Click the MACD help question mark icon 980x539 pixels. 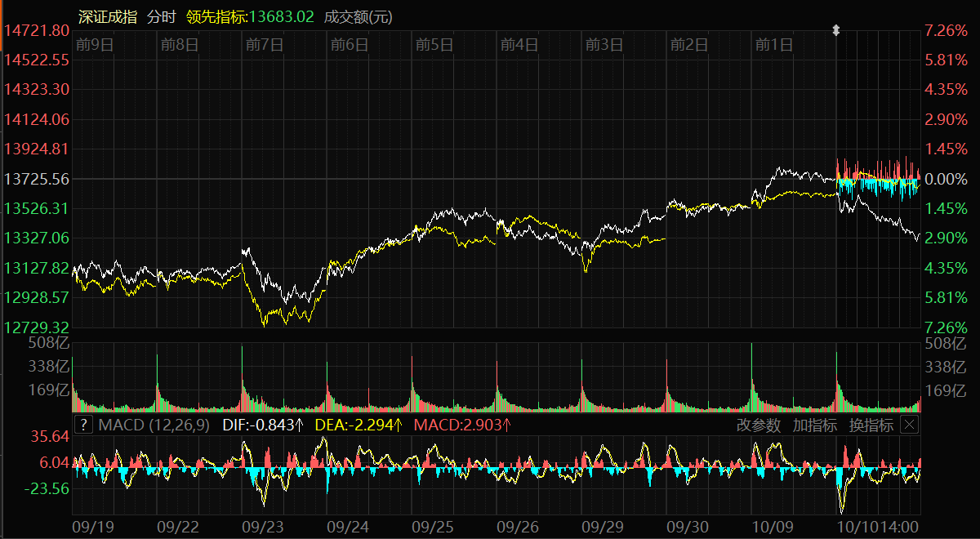click(x=82, y=425)
